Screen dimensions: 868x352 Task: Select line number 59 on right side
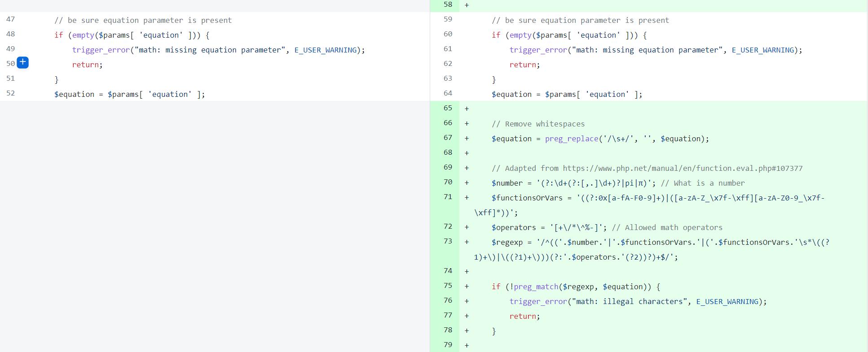pos(448,19)
